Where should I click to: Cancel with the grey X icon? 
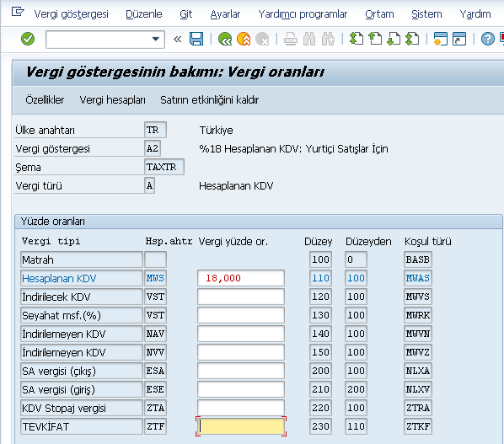point(262,39)
